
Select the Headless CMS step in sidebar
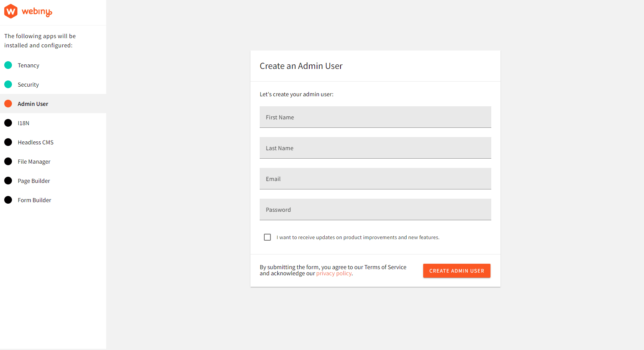35,142
